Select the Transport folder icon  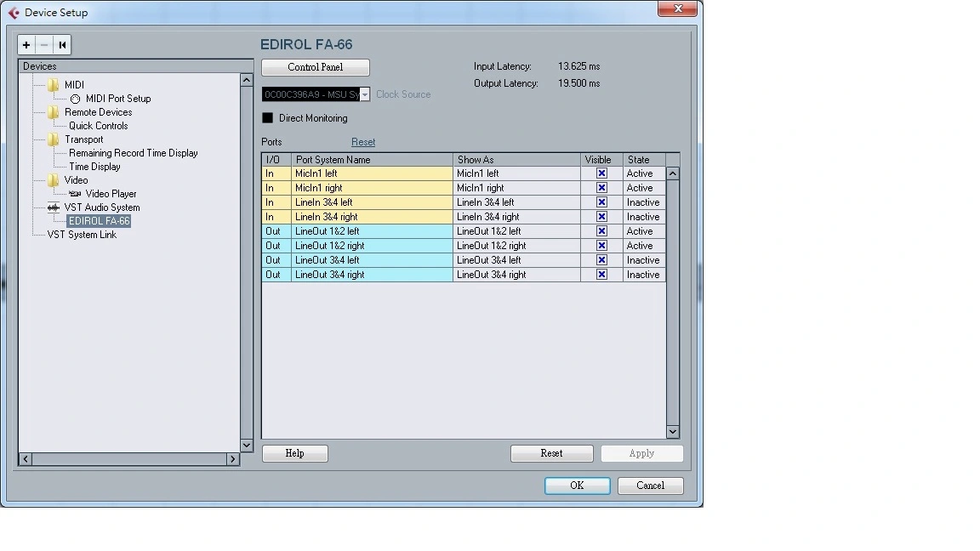(53, 139)
